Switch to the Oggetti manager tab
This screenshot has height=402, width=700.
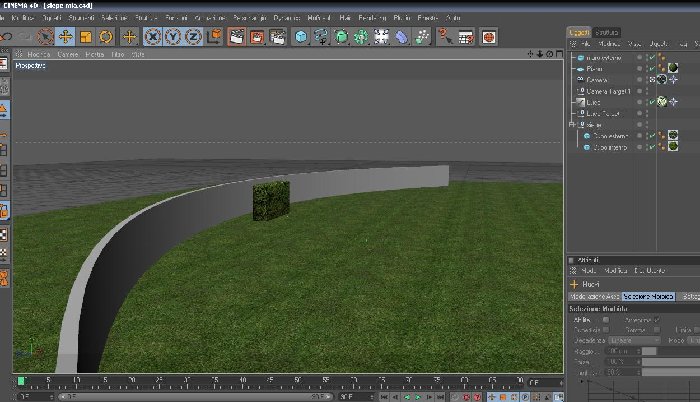pos(579,32)
